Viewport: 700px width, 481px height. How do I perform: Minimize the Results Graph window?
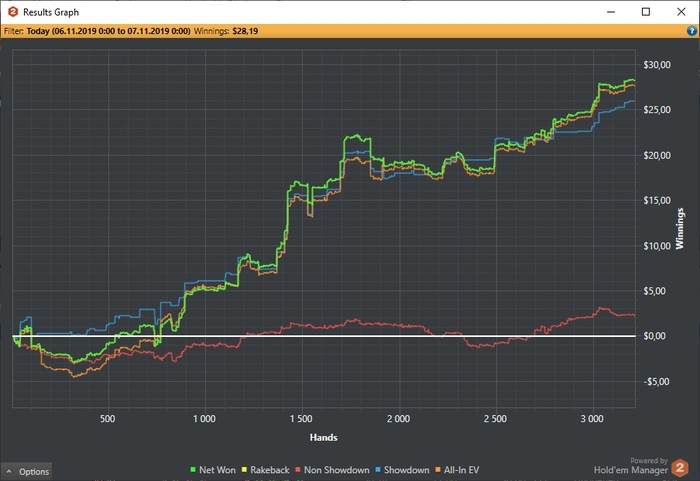pyautogui.click(x=611, y=12)
